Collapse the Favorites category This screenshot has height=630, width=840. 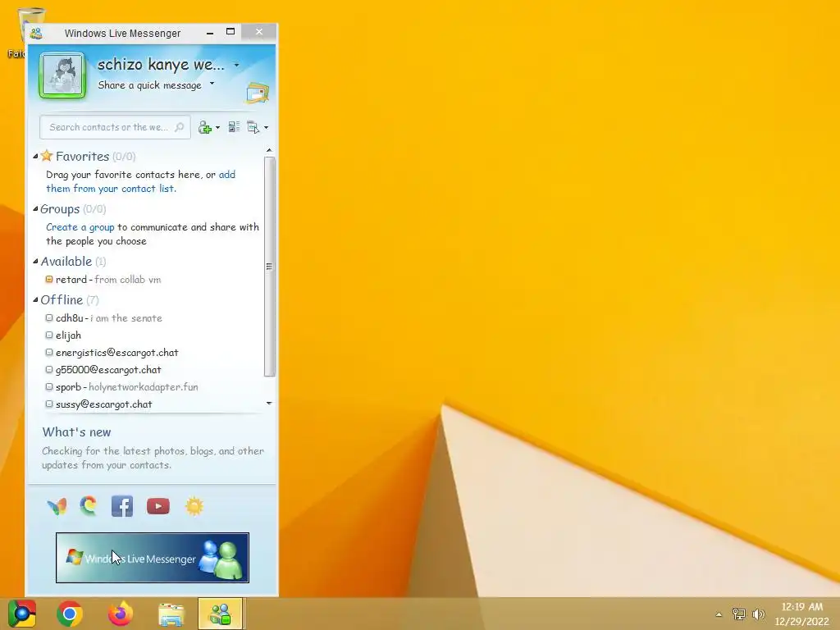[35, 156]
